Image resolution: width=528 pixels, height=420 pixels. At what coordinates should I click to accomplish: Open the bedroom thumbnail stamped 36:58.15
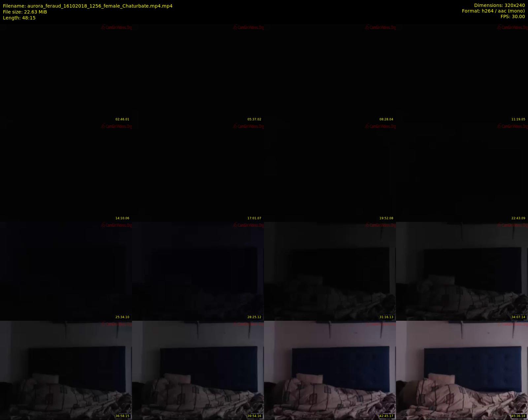66,370
